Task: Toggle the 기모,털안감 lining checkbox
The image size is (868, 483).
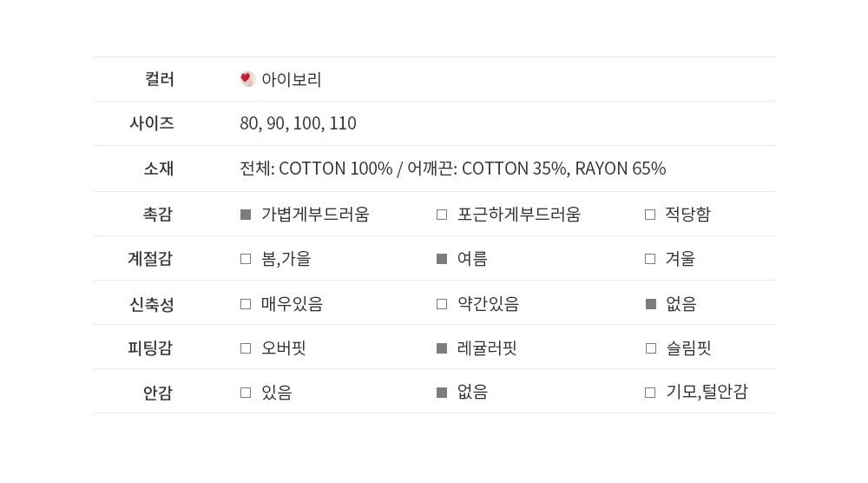Action: 650,393
